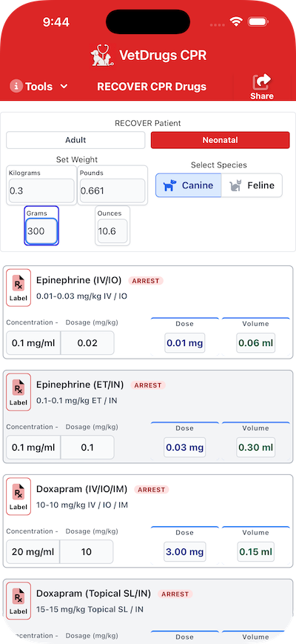Edit the Ounces weight field
This screenshot has width=296, height=644.
[112, 230]
